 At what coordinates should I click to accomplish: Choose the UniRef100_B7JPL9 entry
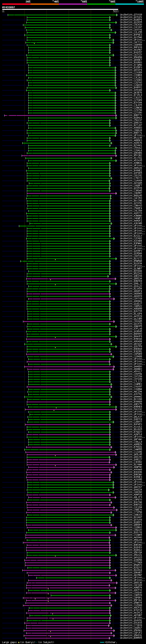pos(131,95)
